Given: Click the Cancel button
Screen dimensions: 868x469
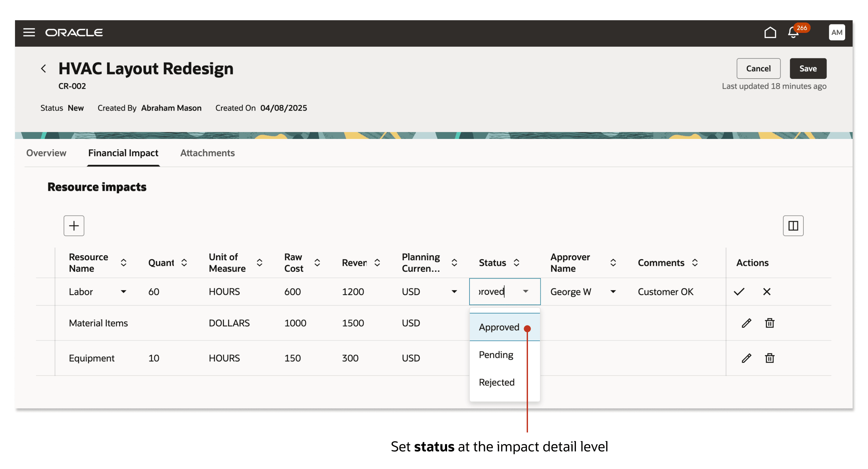Looking at the screenshot, I should 758,68.
